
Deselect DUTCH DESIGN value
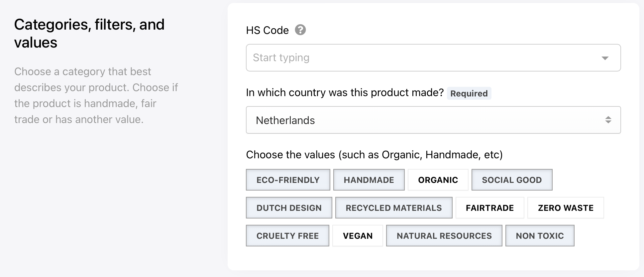(289, 208)
